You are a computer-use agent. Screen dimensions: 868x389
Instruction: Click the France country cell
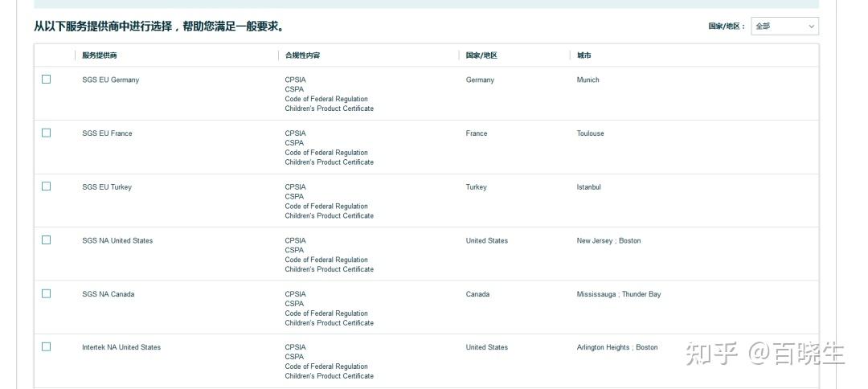[477, 133]
